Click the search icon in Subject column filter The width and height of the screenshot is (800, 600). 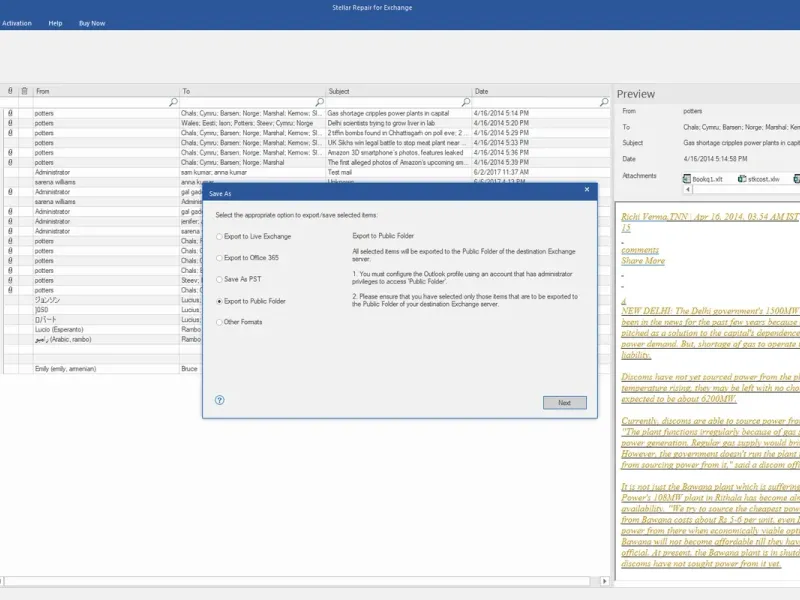[x=466, y=102]
